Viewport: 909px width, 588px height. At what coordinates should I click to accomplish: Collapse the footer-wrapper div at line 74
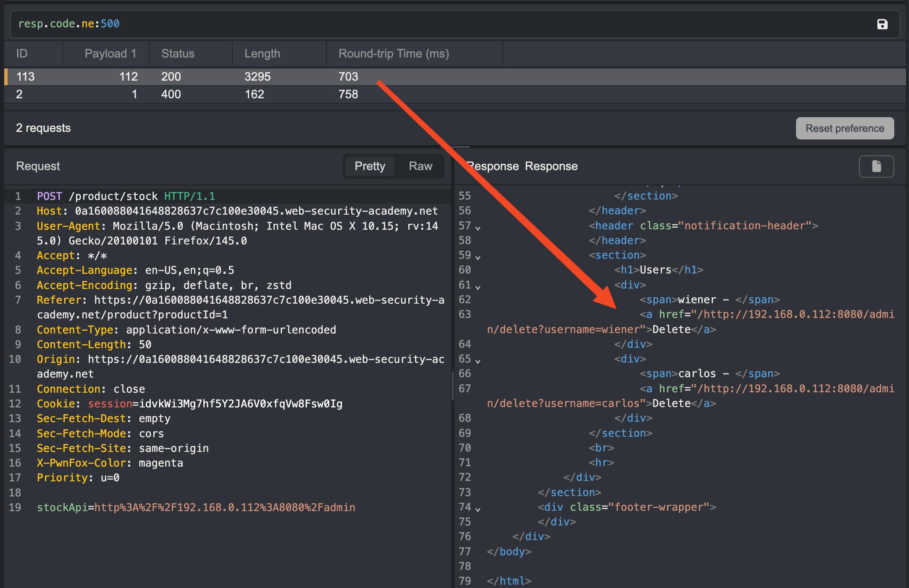(x=478, y=509)
